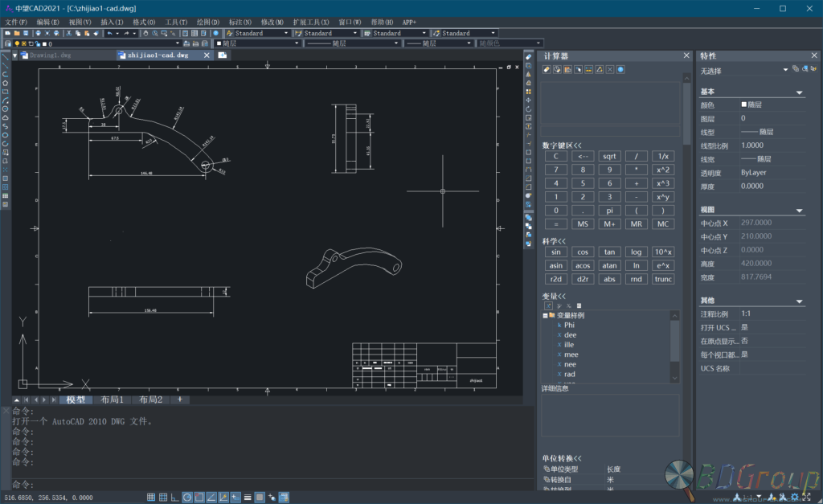The image size is (823, 504).
Task: Toggle object snap in status bar
Action: coord(199,498)
